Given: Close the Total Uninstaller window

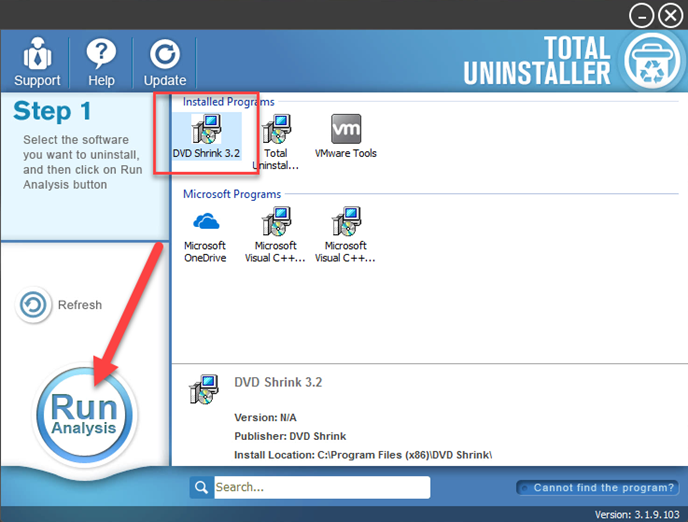Looking at the screenshot, I should 670,16.
